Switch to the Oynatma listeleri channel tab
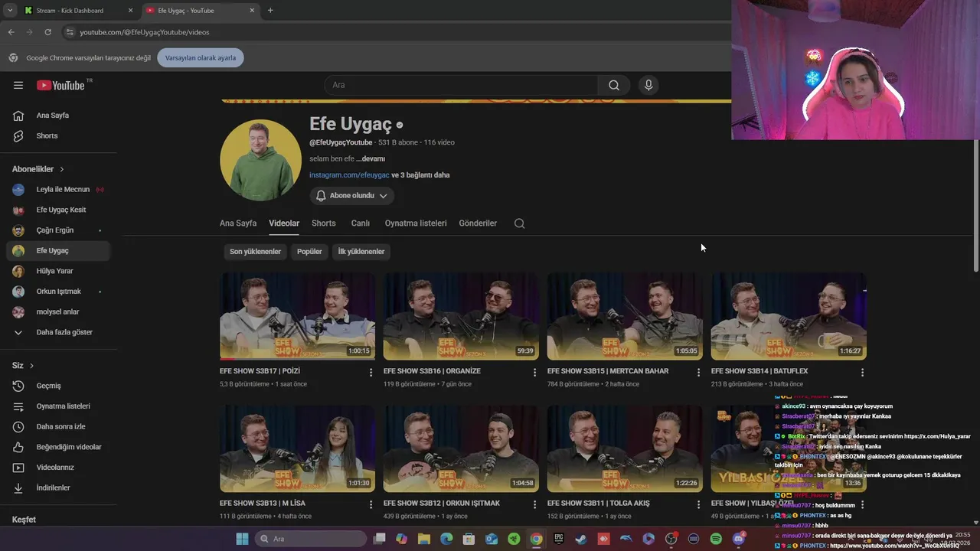 pos(416,223)
